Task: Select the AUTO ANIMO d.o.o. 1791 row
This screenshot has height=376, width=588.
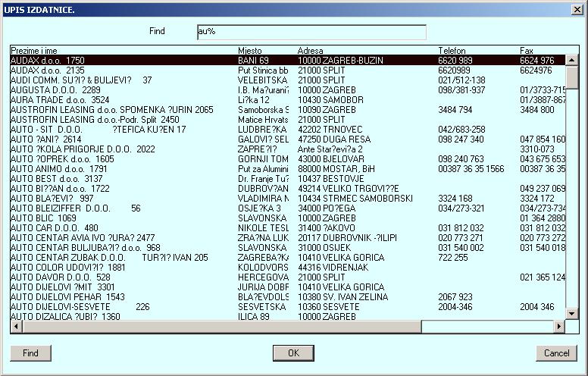Action: (x=288, y=169)
